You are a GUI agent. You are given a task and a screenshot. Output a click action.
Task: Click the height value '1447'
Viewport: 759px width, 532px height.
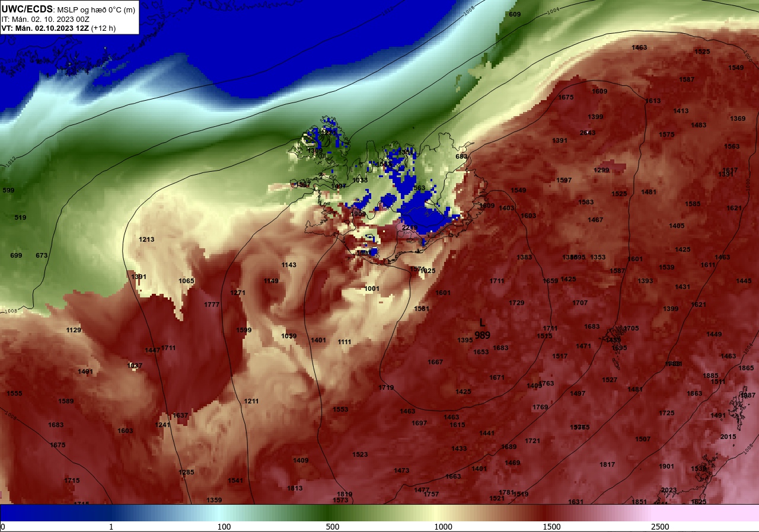tap(152, 350)
